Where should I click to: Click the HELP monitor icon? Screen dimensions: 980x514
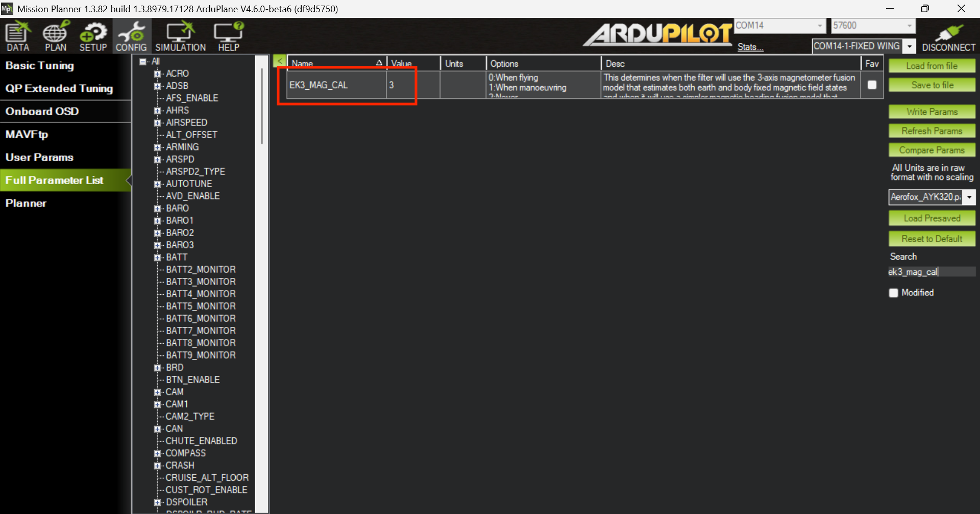tap(228, 36)
